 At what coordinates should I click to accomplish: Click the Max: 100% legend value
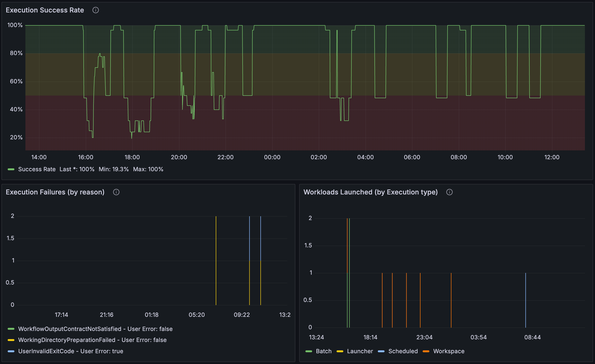(x=148, y=169)
